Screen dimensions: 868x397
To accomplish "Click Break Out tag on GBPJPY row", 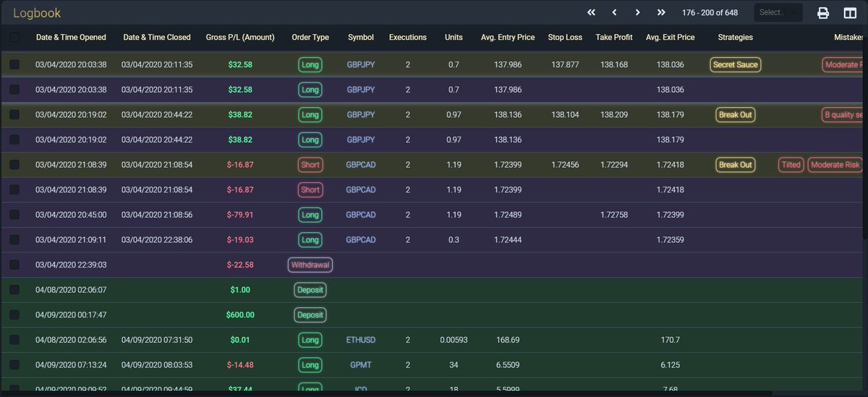I will (x=736, y=115).
